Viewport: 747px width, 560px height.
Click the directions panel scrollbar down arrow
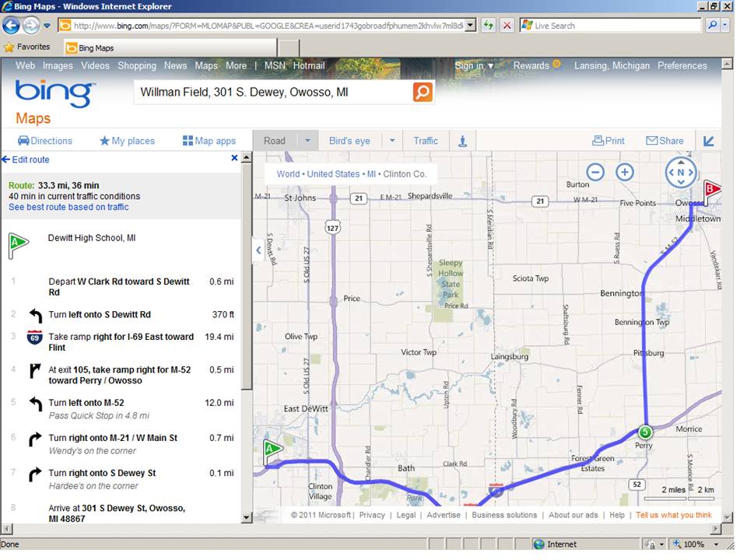pos(247,518)
